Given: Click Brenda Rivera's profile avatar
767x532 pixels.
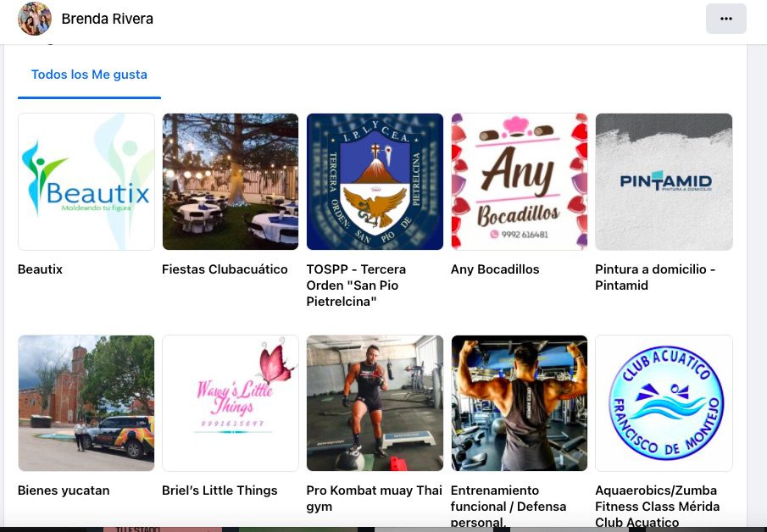Looking at the screenshot, I should pyautogui.click(x=34, y=19).
